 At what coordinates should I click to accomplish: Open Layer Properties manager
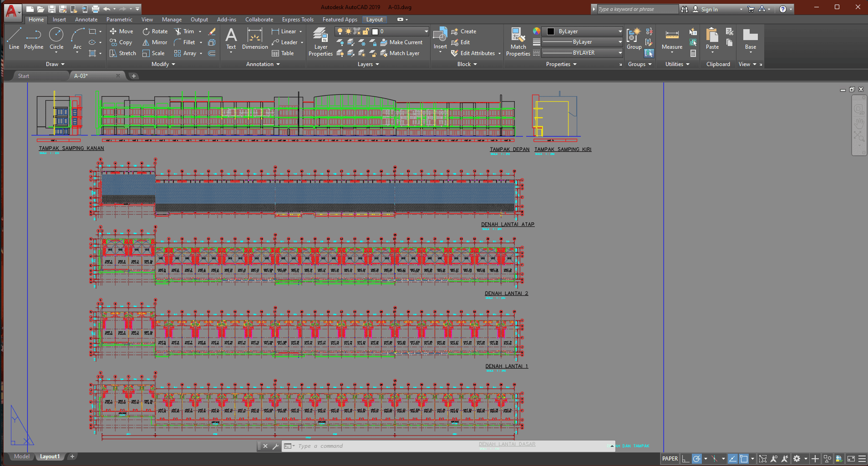click(320, 42)
